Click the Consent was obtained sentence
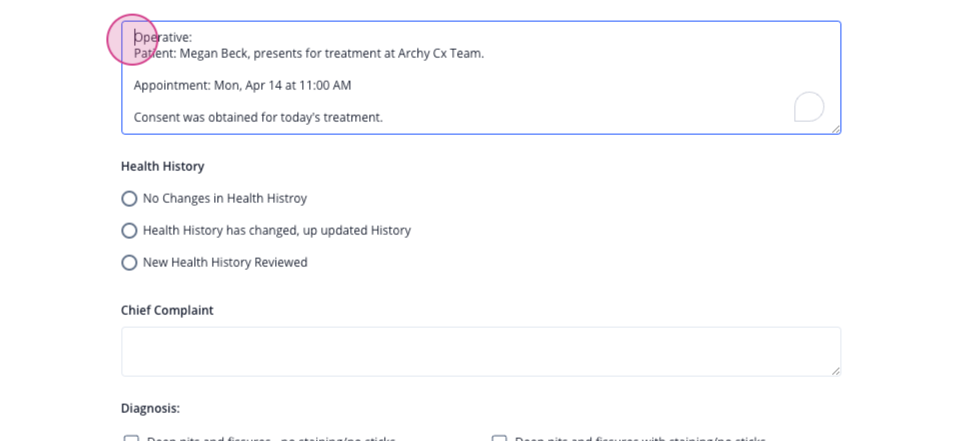The width and height of the screenshot is (960, 441). click(258, 118)
